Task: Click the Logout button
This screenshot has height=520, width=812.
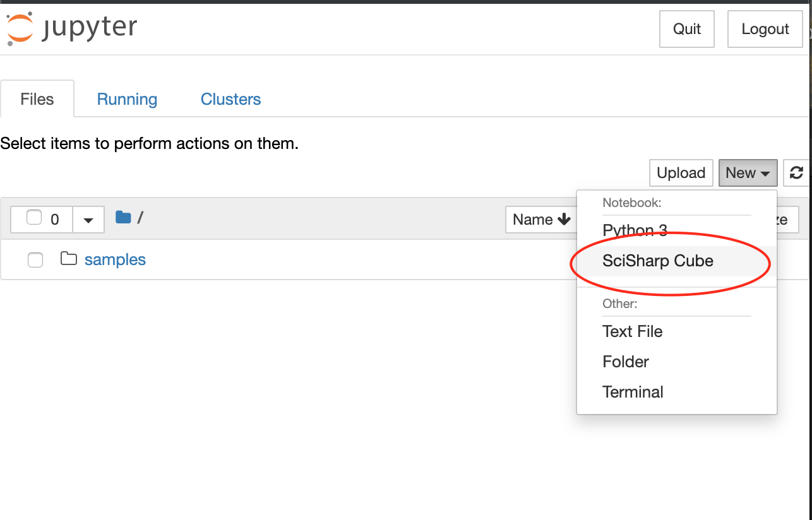Action: pyautogui.click(x=765, y=29)
